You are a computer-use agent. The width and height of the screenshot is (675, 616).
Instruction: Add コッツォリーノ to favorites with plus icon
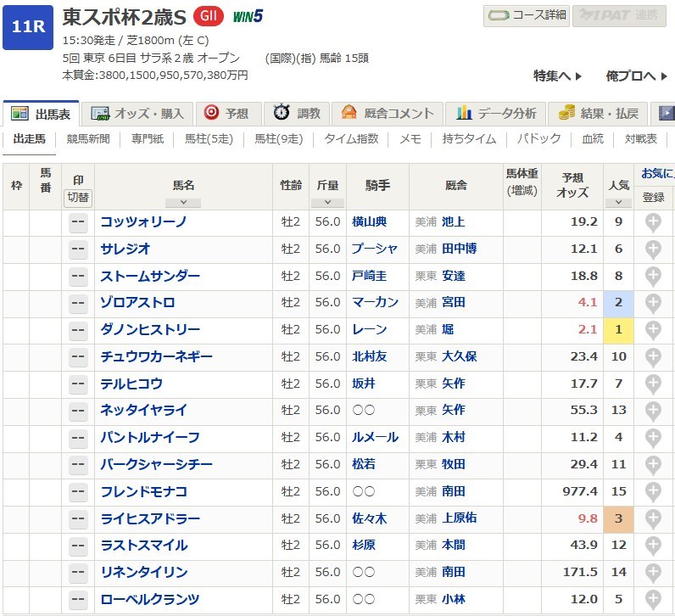(653, 222)
